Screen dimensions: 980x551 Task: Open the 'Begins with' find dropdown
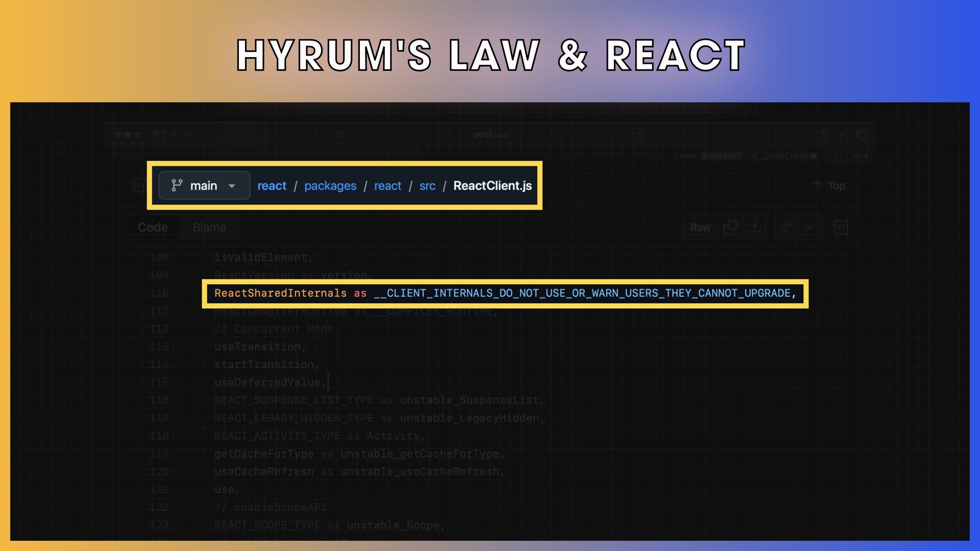[722, 156]
